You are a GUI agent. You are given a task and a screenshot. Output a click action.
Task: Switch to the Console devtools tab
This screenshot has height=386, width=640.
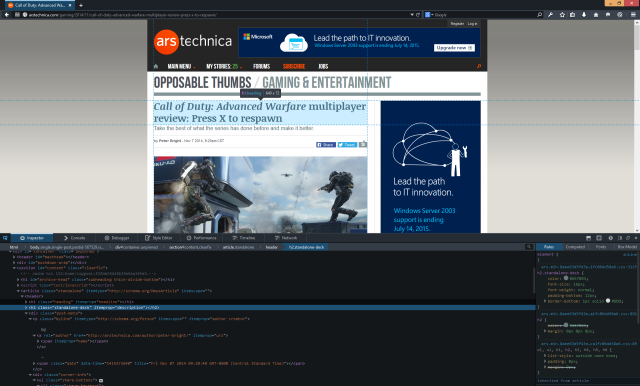(74, 238)
